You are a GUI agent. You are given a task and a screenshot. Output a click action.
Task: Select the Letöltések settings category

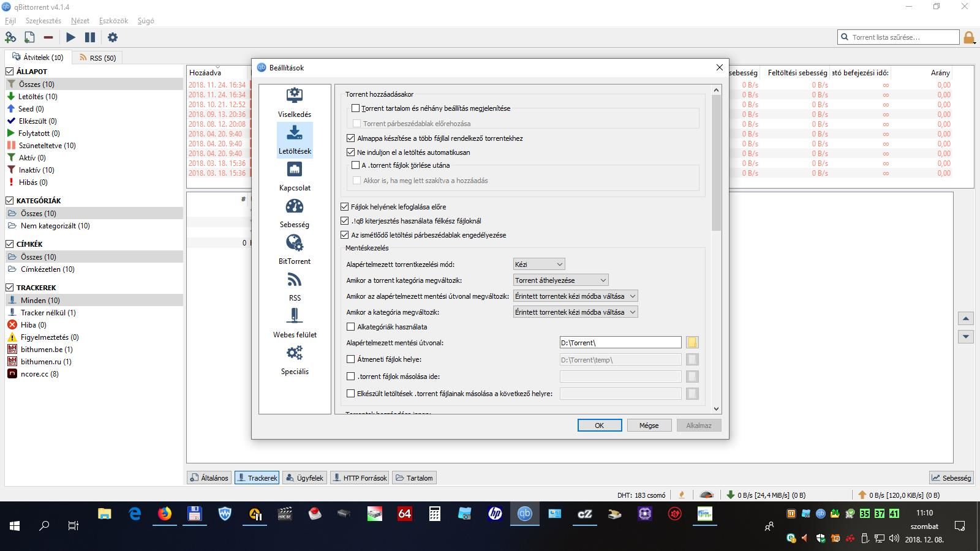coord(295,140)
